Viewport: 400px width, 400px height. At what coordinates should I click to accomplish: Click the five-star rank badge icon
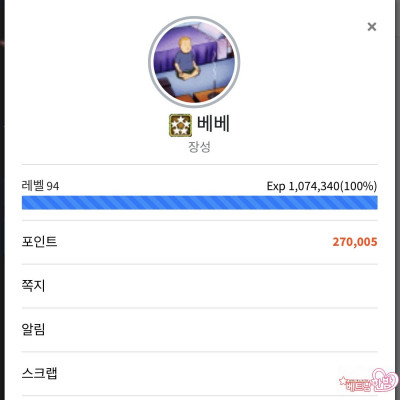[180, 125]
